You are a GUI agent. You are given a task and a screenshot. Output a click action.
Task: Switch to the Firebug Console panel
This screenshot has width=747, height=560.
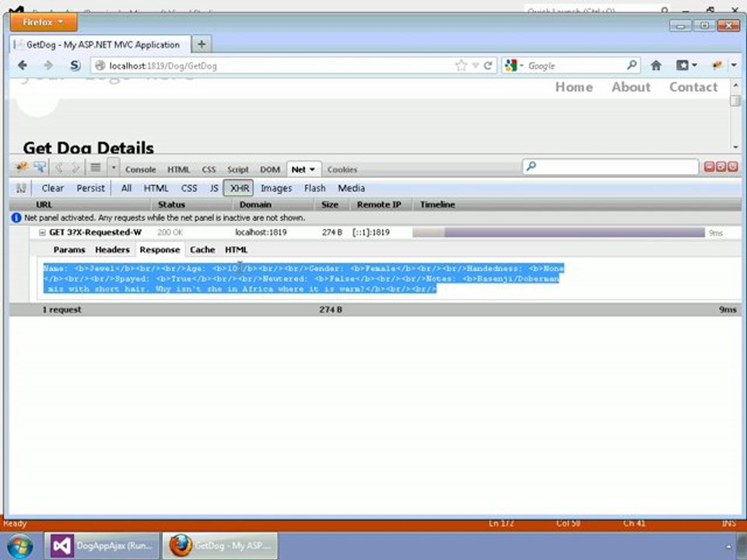[x=141, y=170]
